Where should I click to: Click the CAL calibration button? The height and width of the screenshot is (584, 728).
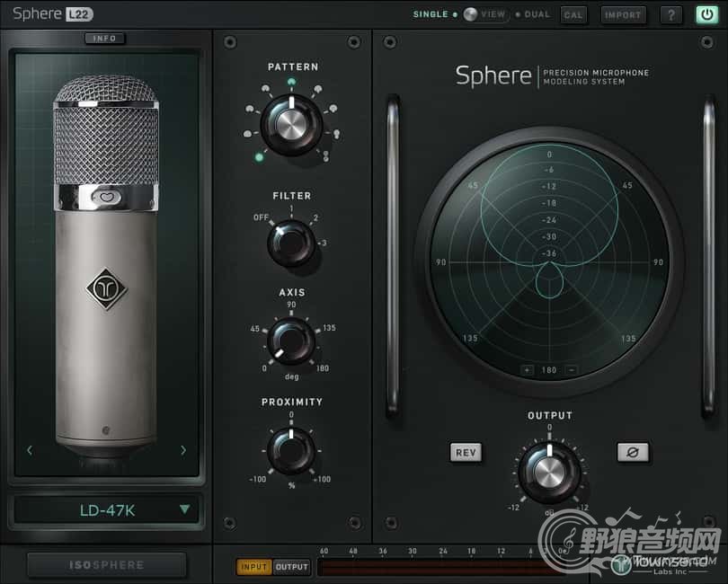pyautogui.click(x=573, y=15)
